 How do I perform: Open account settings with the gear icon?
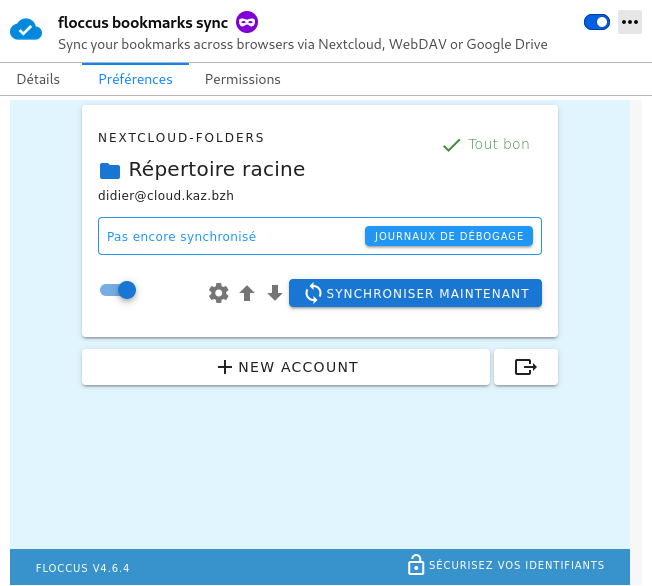218,293
